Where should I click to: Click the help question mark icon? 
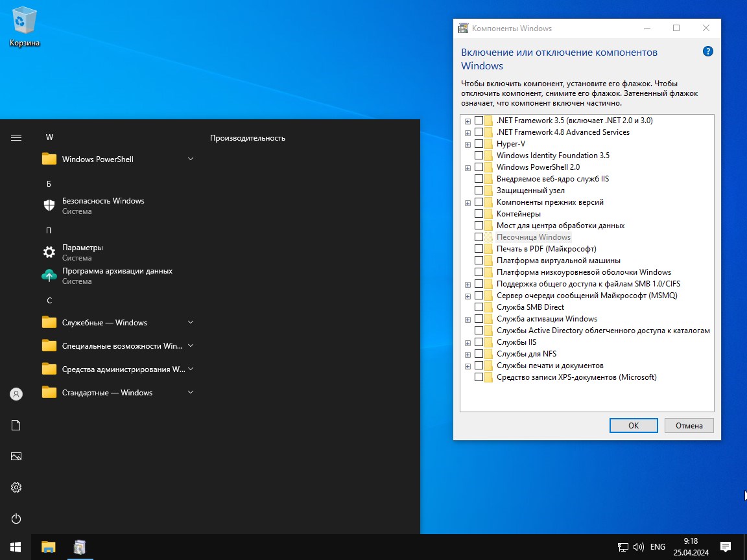pyautogui.click(x=708, y=51)
